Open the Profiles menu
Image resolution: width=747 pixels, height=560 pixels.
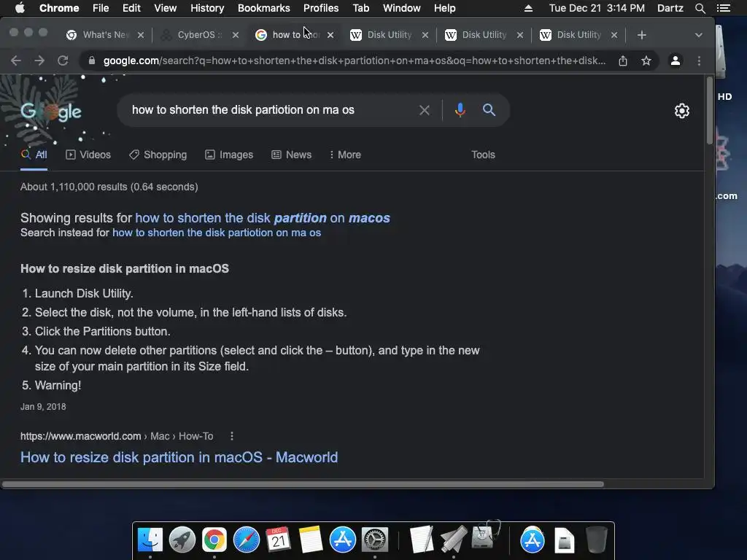coord(321,8)
